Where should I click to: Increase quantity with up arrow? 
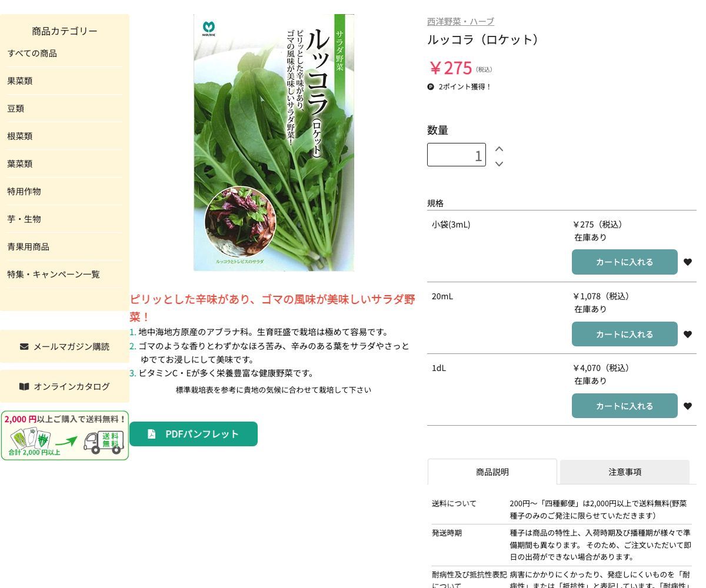coord(499,149)
